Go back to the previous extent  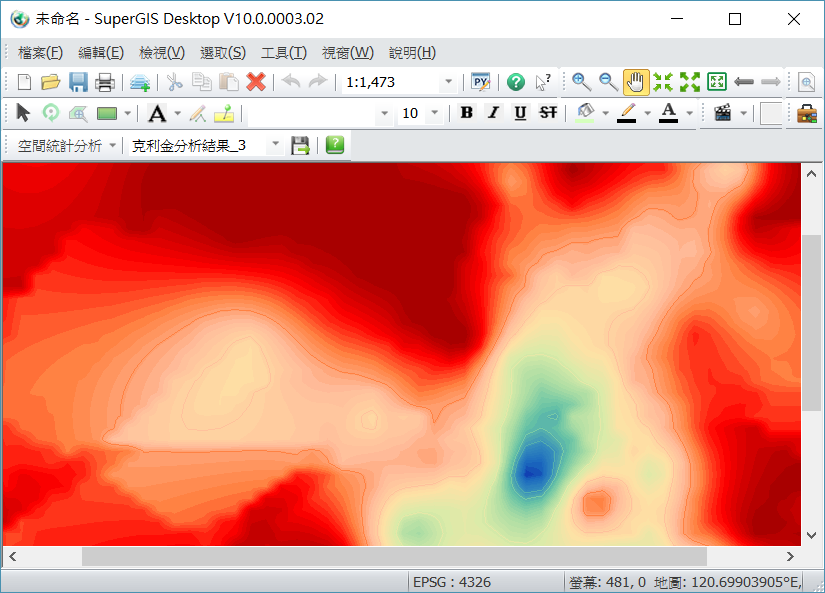pos(744,82)
